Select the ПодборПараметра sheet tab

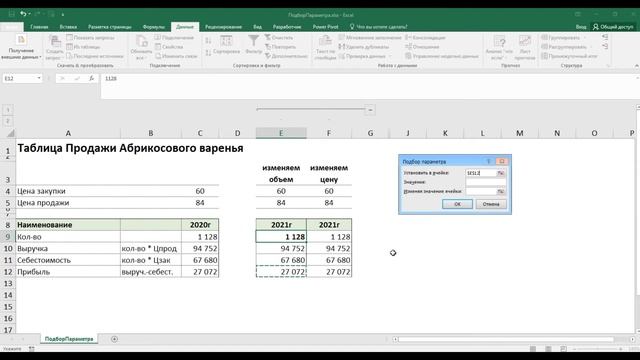pyautogui.click(x=69, y=339)
